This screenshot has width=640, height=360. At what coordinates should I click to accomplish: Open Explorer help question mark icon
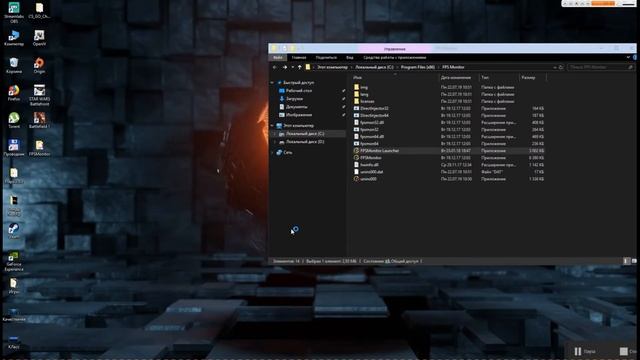[634, 58]
